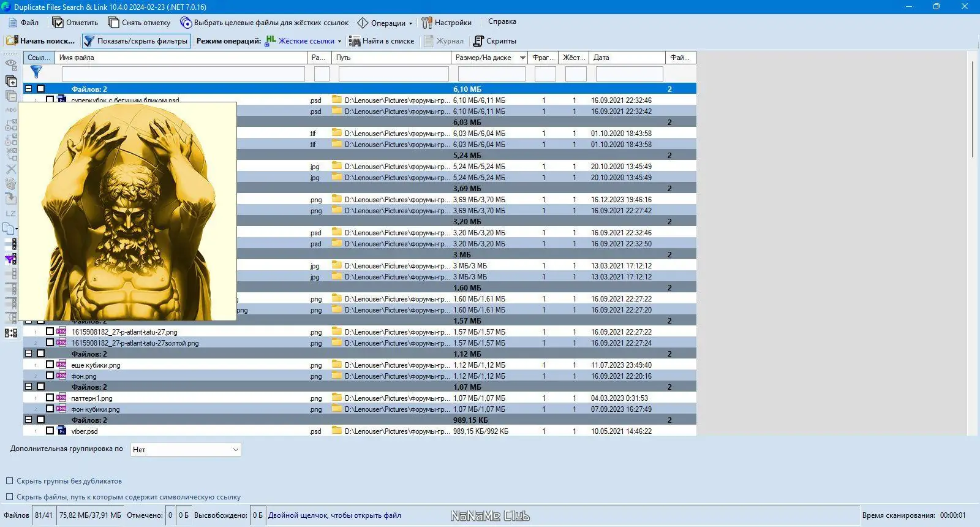Click the Имя файла filter input field
The height and width of the screenshot is (527, 980).
[183, 74]
